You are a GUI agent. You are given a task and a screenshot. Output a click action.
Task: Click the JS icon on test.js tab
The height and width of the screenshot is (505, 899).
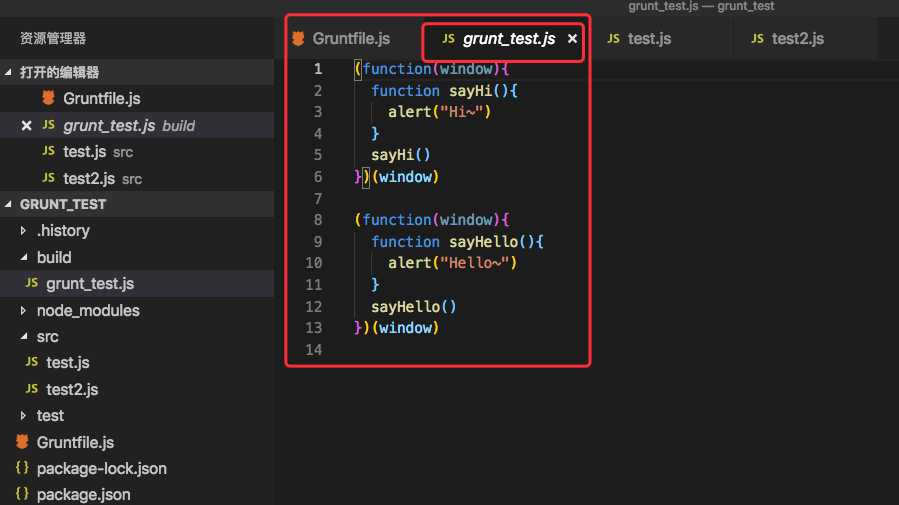613,38
